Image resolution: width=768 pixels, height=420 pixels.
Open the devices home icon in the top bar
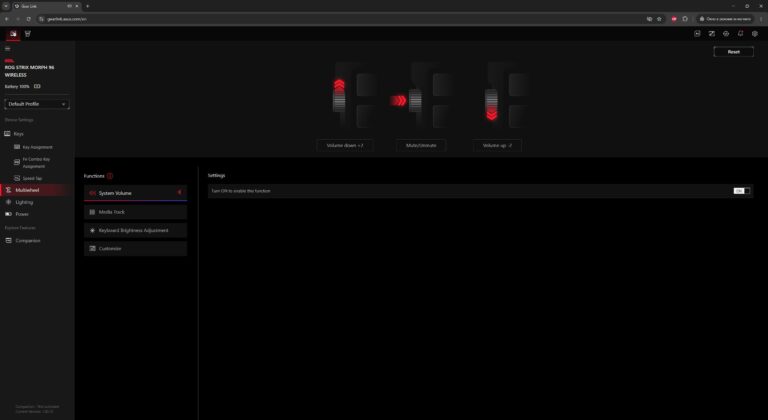13,34
